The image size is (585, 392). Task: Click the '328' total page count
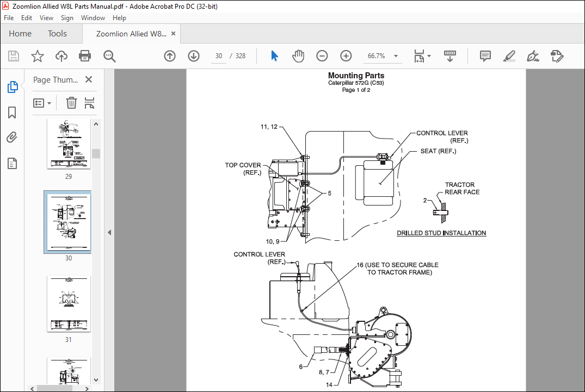[x=241, y=56]
